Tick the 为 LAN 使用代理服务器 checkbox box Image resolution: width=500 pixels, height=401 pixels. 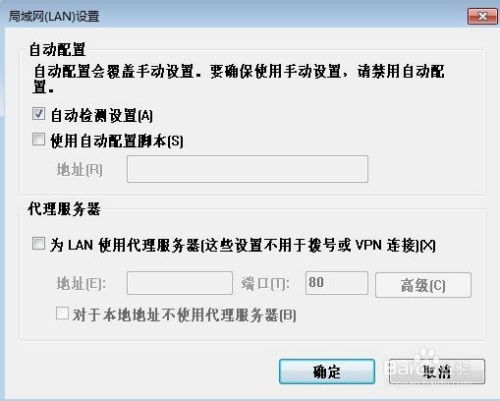point(39,243)
